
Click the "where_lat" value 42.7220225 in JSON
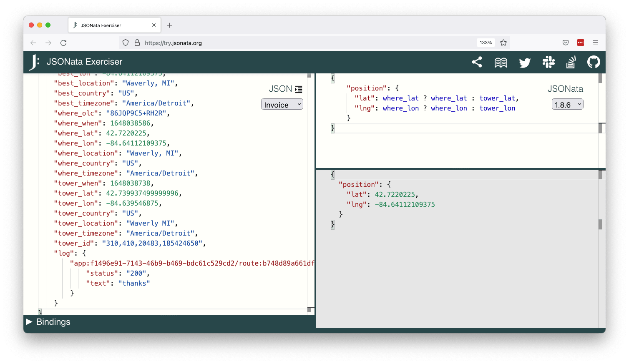[x=126, y=133]
